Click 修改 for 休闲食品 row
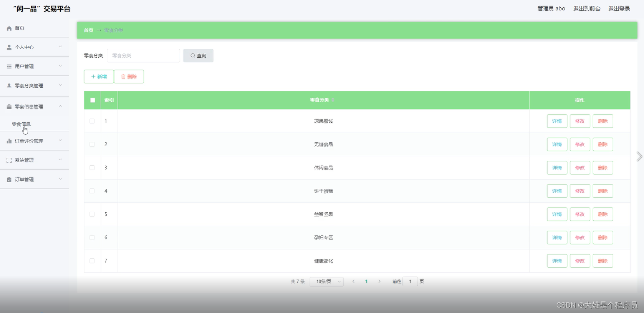The width and height of the screenshot is (644, 313). click(580, 168)
